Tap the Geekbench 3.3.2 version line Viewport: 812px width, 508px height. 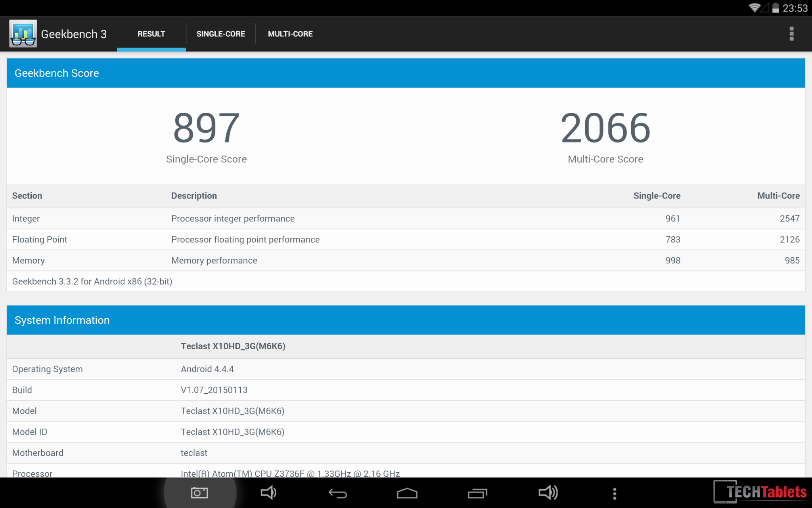coord(92,282)
